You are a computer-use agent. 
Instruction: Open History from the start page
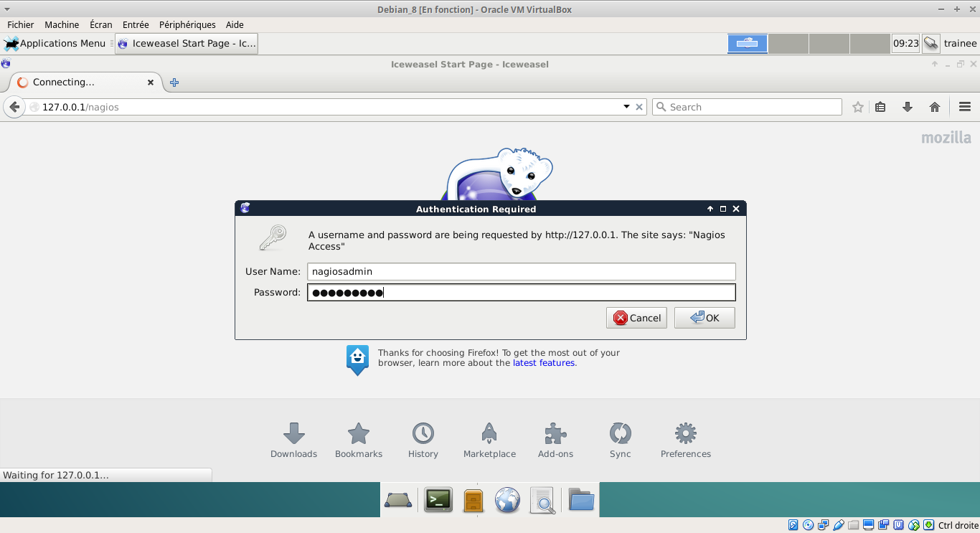point(423,440)
